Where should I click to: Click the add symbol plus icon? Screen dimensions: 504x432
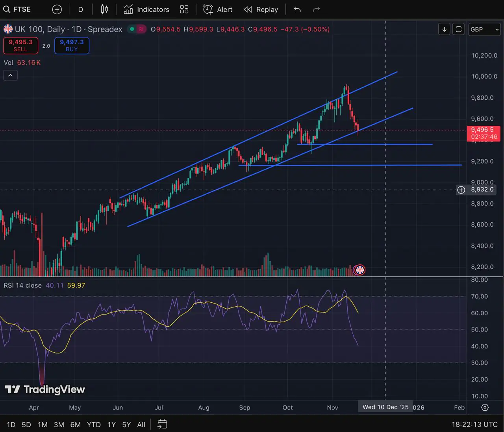coord(57,9)
